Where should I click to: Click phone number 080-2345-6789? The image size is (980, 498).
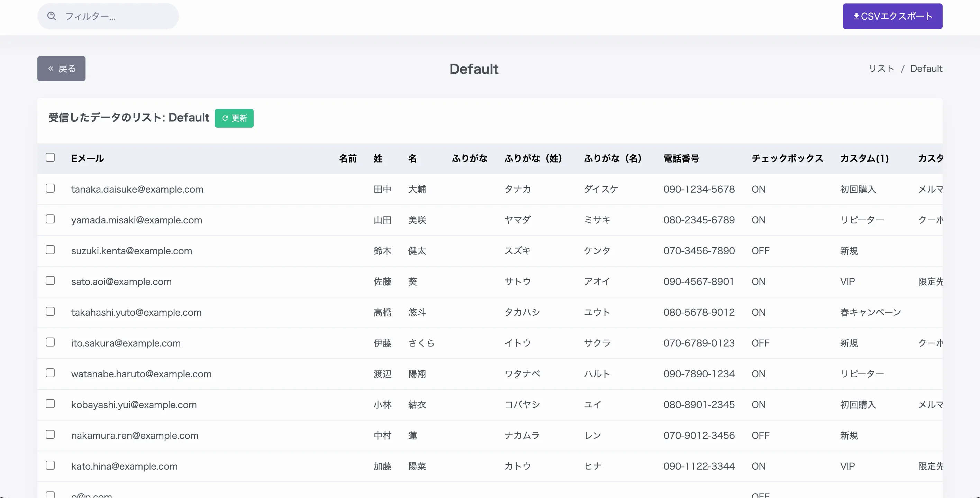tap(699, 220)
